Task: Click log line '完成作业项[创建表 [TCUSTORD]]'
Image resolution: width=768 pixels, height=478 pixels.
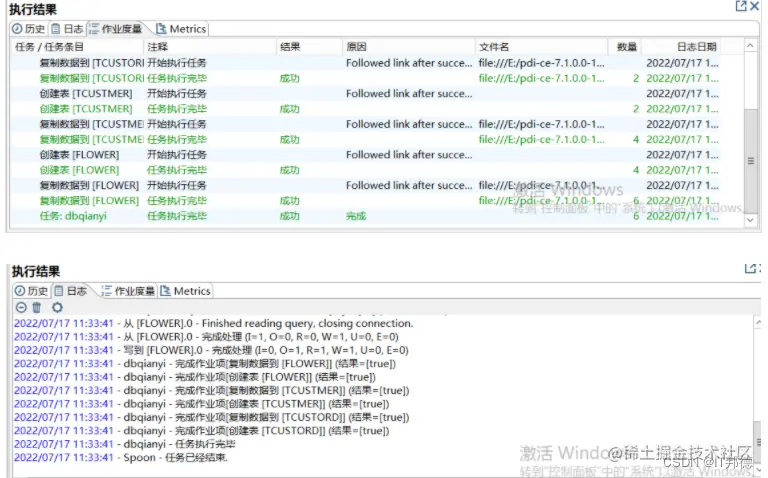Action: tap(202, 430)
